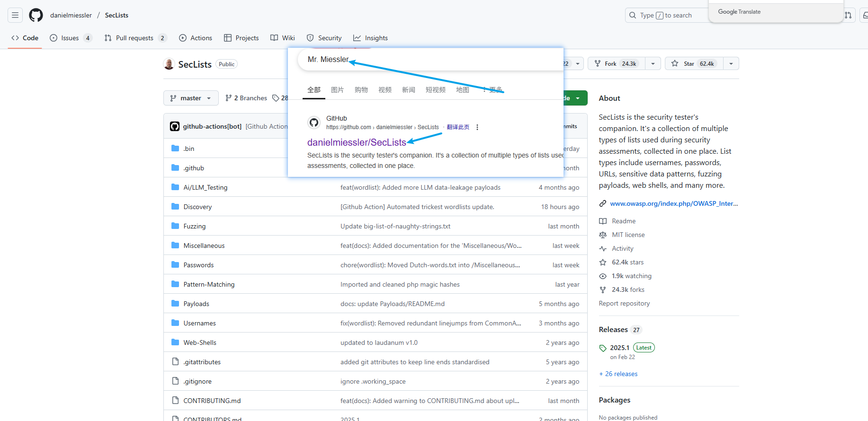Screen dimensions: 868x421
Task: Click the eye icon beside 1.9k watching
Action: click(x=603, y=276)
